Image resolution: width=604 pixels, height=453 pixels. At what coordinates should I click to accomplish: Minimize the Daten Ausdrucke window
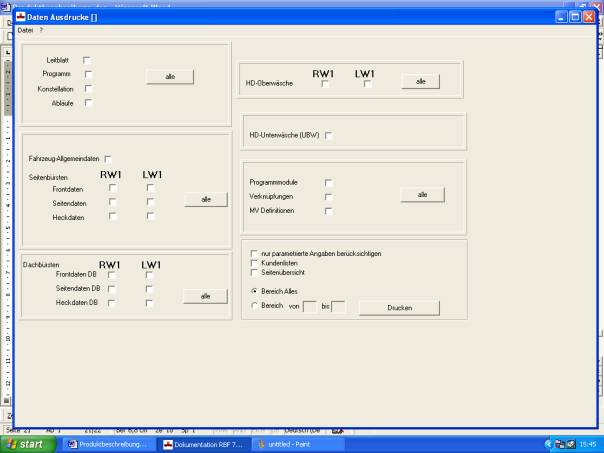561,17
